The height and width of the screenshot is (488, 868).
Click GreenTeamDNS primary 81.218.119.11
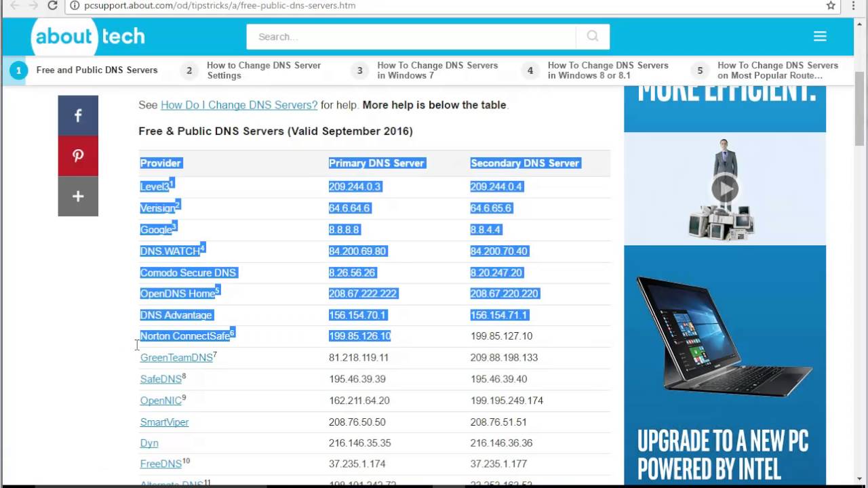(x=359, y=358)
